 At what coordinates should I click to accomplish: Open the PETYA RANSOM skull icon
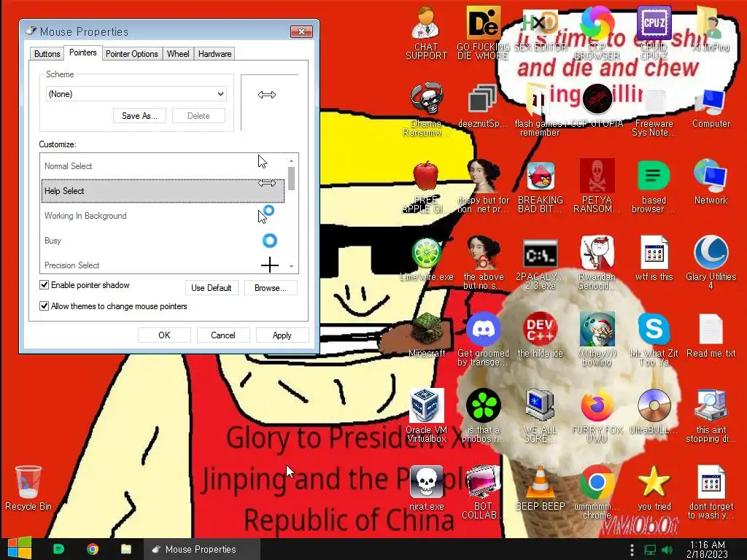[597, 176]
